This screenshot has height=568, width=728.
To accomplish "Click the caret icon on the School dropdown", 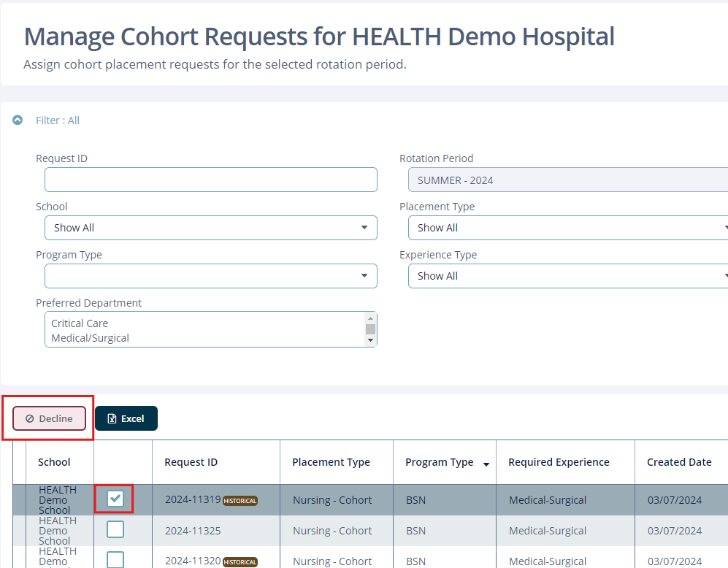I will [x=364, y=228].
